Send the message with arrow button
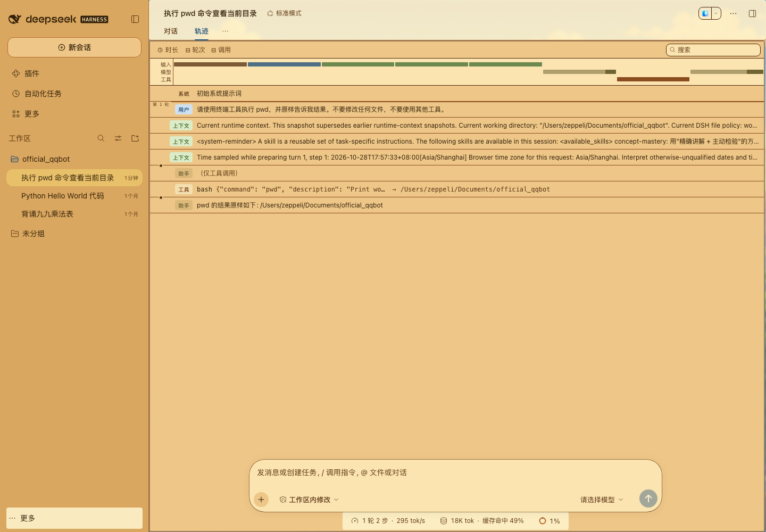The width and height of the screenshot is (766, 532). 648,498
